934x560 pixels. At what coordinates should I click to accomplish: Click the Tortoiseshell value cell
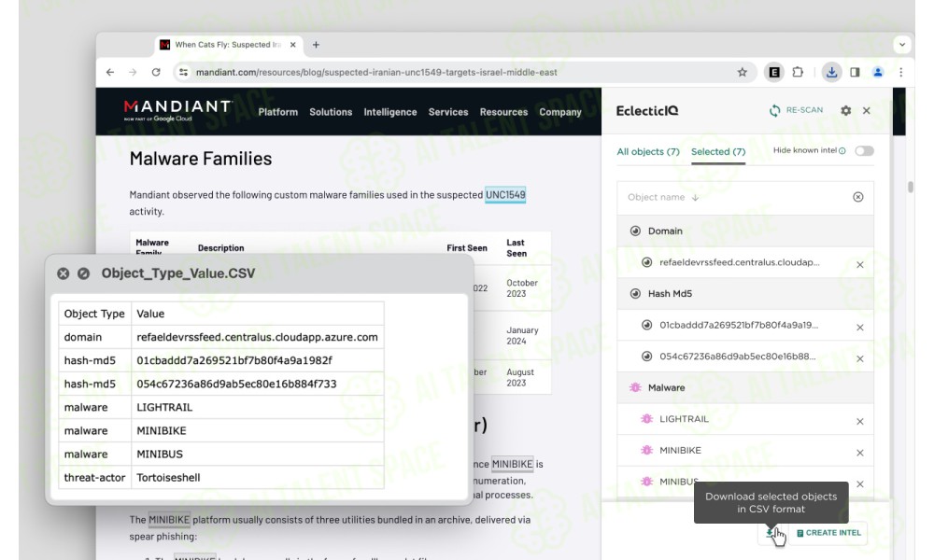(x=258, y=477)
